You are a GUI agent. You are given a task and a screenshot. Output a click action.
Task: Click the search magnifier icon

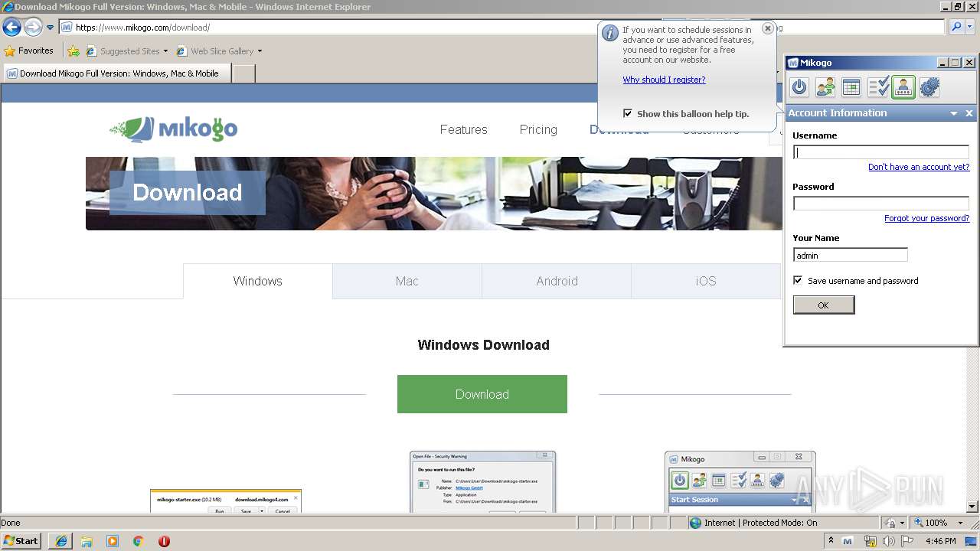(x=955, y=27)
